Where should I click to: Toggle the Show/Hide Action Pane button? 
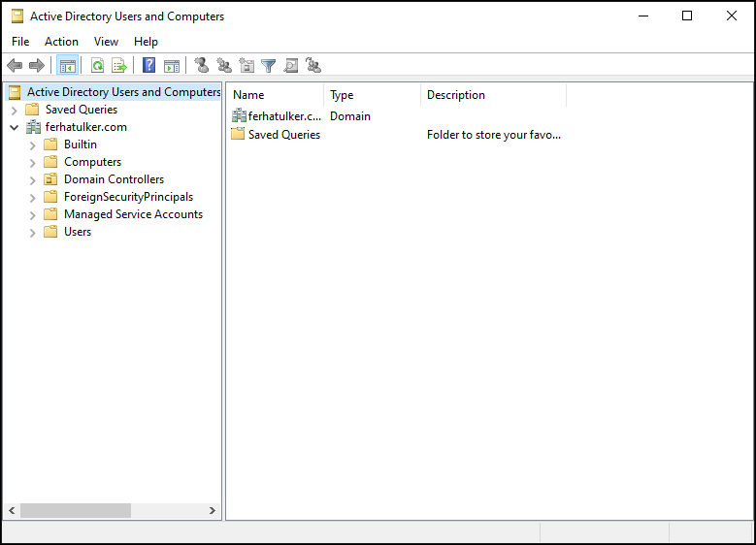pyautogui.click(x=171, y=66)
